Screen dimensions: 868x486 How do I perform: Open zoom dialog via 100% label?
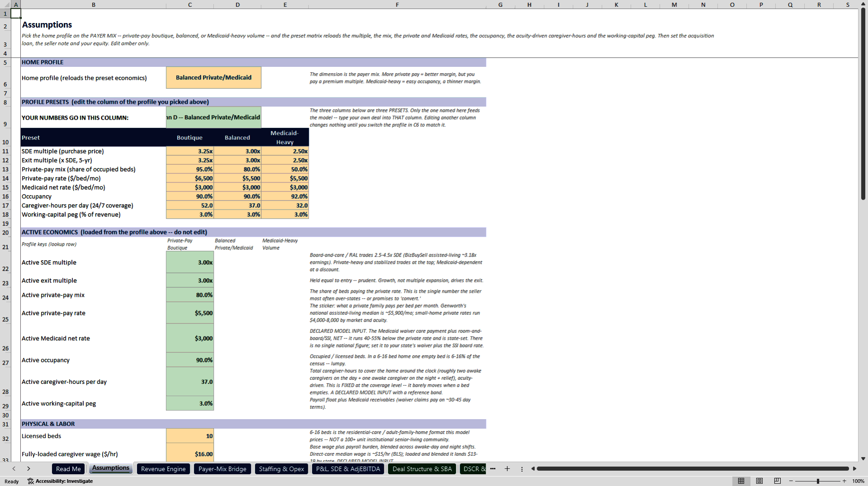point(858,481)
